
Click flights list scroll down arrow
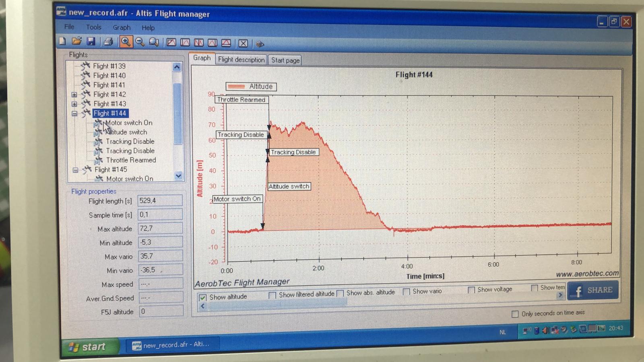click(178, 175)
